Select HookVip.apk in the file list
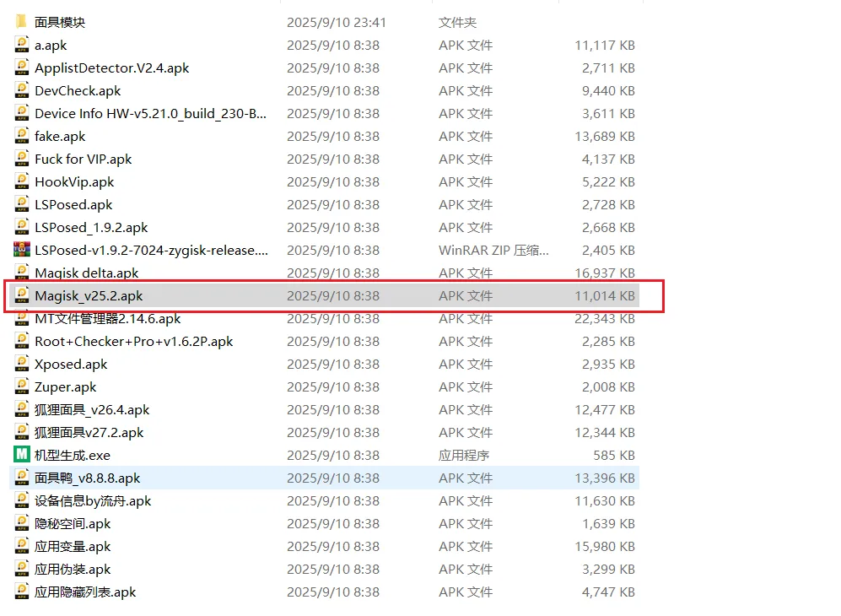This screenshot has height=616, width=841. click(x=74, y=181)
